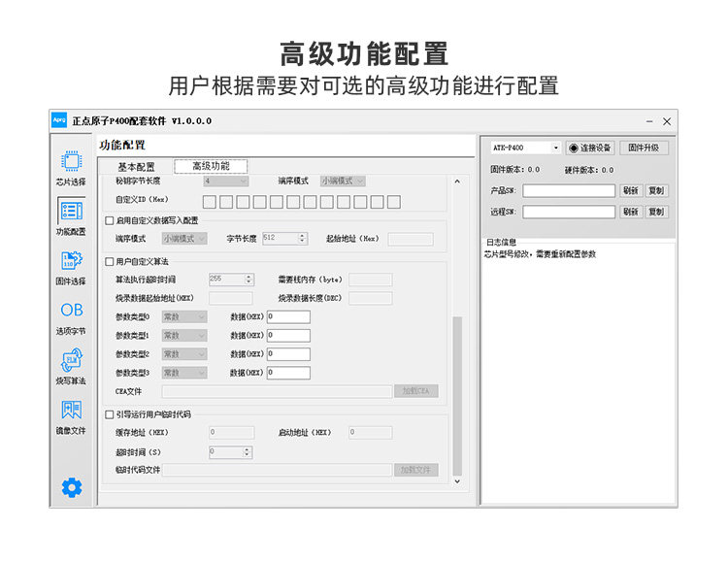Open the 固件选择 firmware selection page
This screenshot has height=561, width=728.
point(71,268)
